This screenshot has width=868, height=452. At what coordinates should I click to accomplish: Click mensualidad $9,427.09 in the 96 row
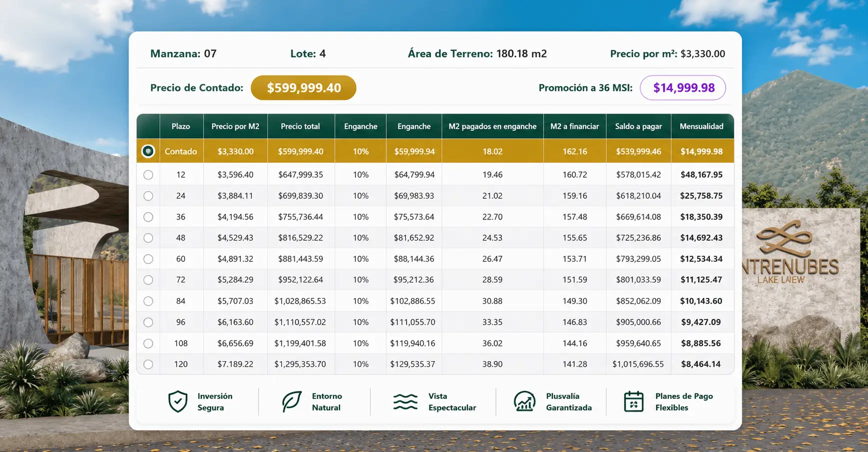tap(701, 322)
